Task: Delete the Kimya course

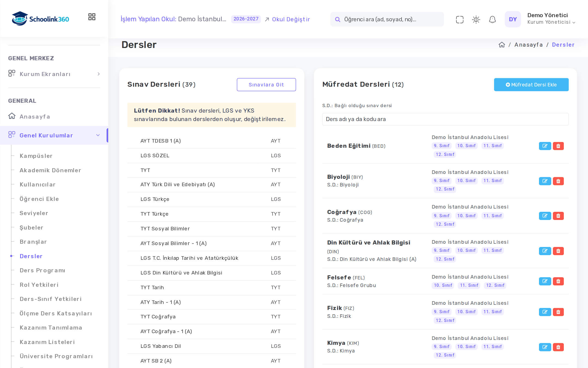Action: coord(558,347)
